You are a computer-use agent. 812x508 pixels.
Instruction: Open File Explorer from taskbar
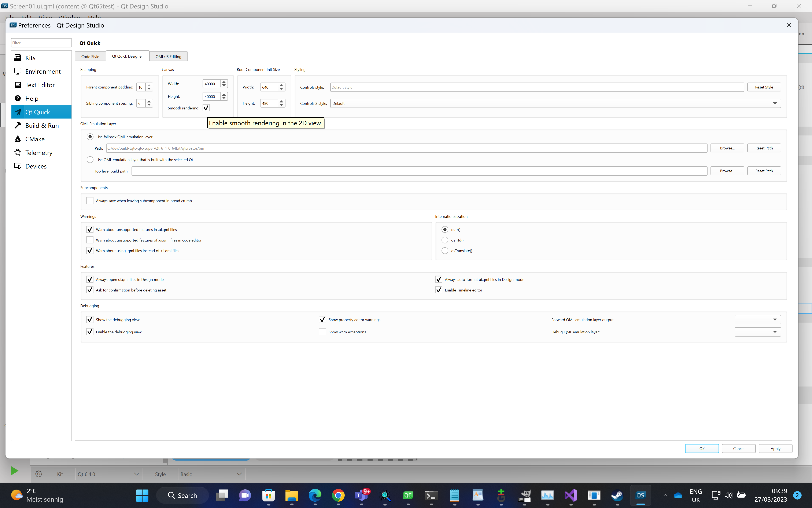292,495
